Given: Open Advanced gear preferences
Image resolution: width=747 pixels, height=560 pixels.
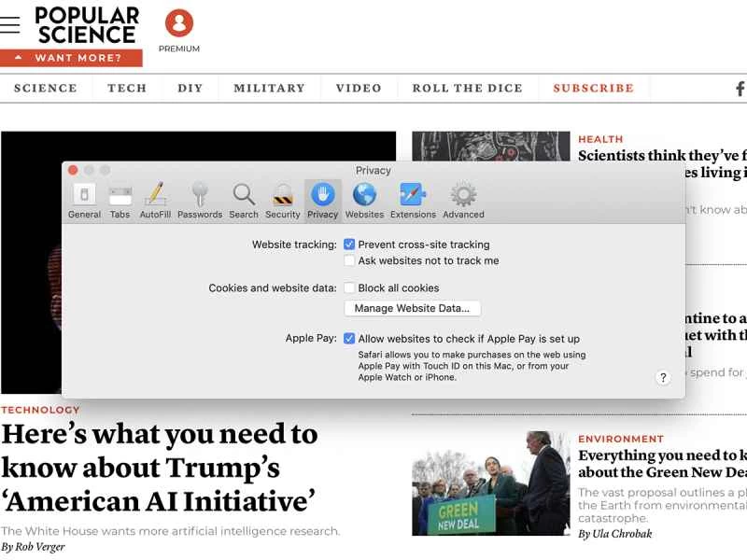Looking at the screenshot, I should 463,200.
